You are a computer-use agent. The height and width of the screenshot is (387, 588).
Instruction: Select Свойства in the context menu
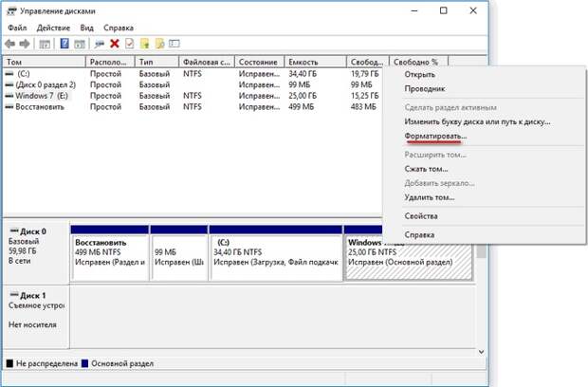click(421, 215)
